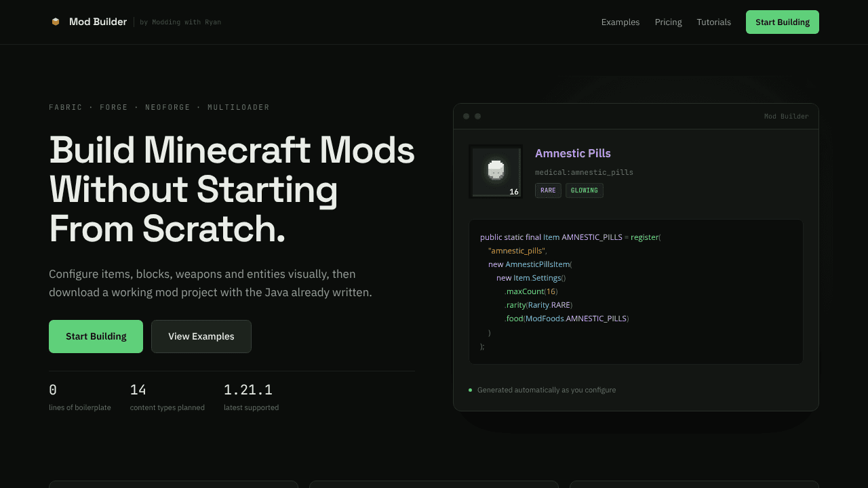Image resolution: width=868 pixels, height=488 pixels.
Task: Click the hero Start Building button
Action: (96, 336)
